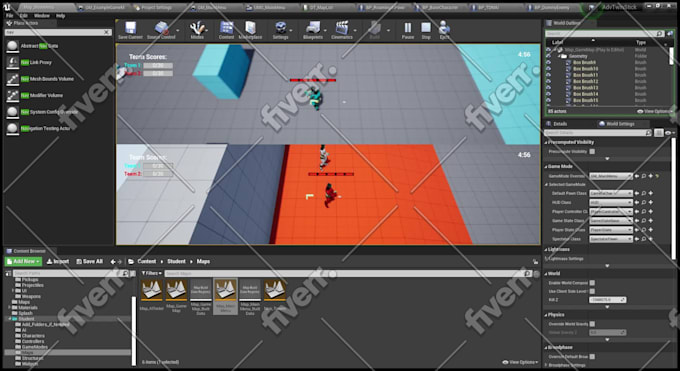Select Nav Mesh Bounds Volume icon
680x371 pixels.
(13, 79)
